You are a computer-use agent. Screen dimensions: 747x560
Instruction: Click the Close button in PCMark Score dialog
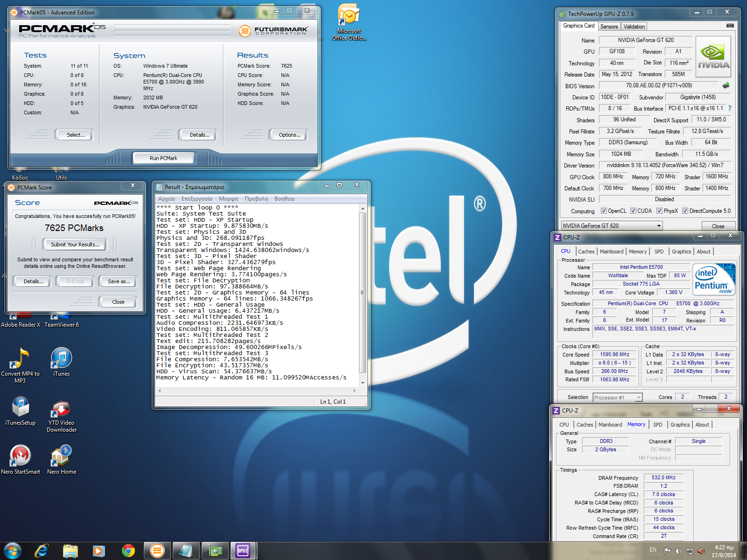(118, 302)
